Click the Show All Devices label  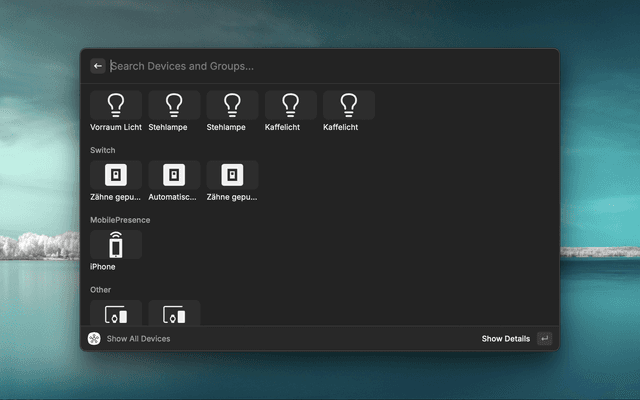138,339
